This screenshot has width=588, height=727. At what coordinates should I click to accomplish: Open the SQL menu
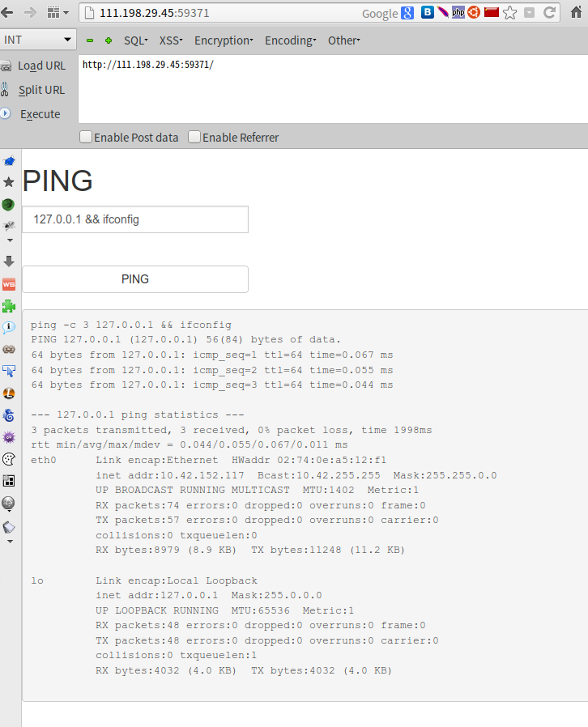[135, 40]
